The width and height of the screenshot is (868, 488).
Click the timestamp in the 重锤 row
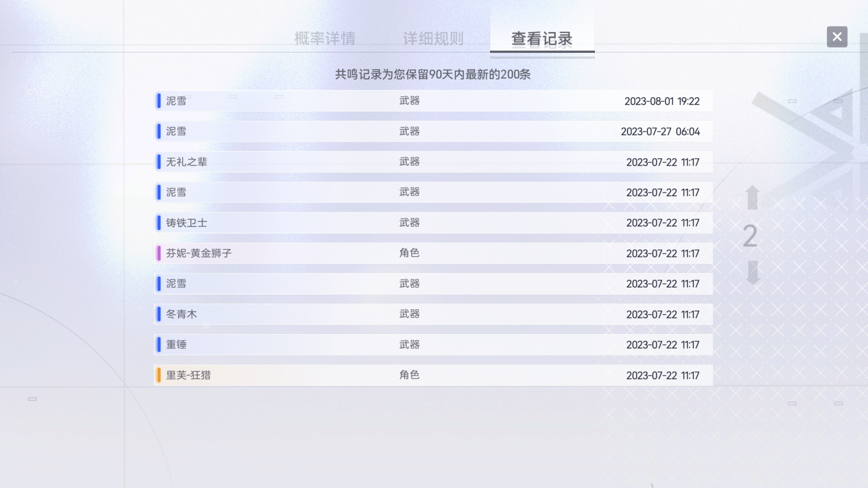click(x=663, y=345)
